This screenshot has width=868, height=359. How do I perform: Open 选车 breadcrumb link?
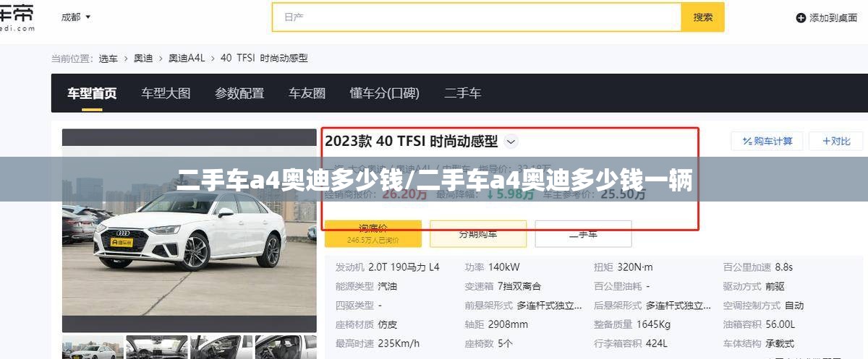point(108,59)
